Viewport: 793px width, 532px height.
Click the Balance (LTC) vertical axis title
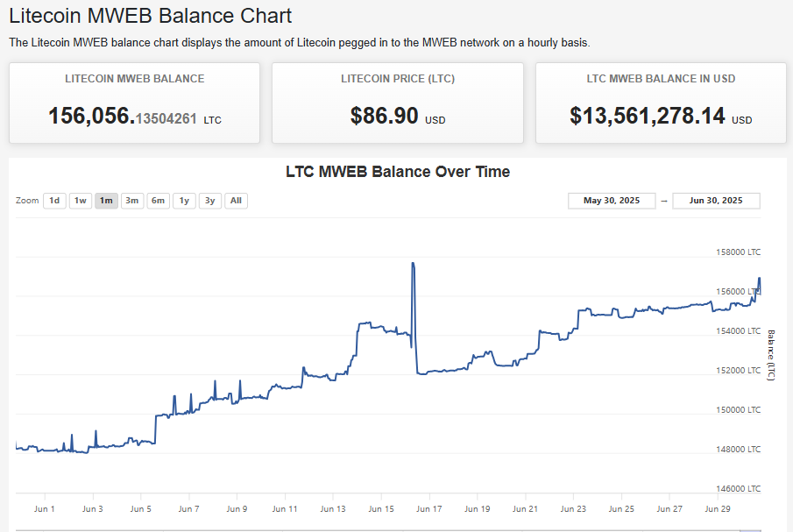click(771, 355)
